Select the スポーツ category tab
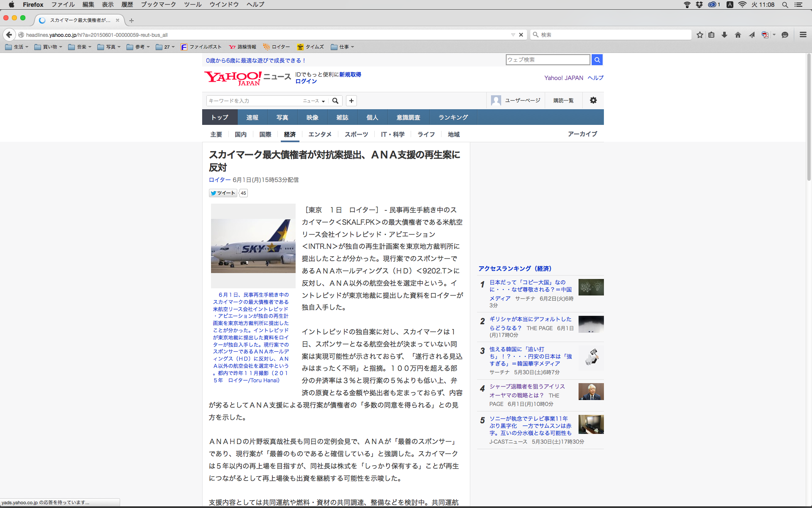The width and height of the screenshot is (812, 508). (x=356, y=134)
